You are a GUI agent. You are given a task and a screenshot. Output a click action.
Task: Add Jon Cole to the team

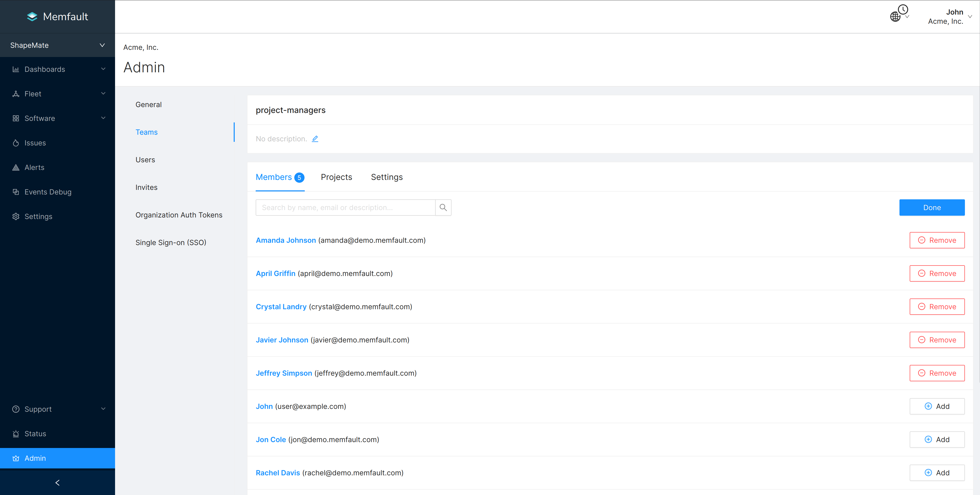coord(937,440)
